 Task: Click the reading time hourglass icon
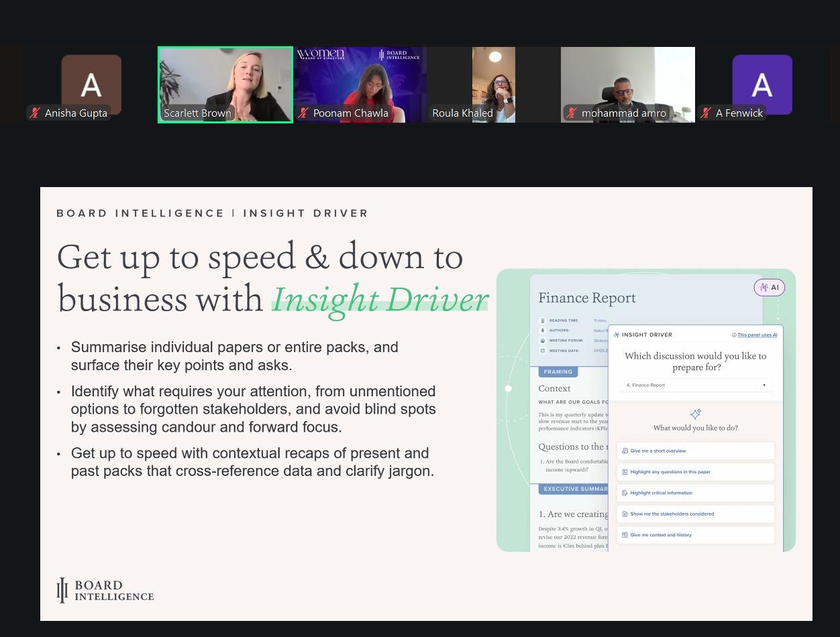tap(543, 321)
